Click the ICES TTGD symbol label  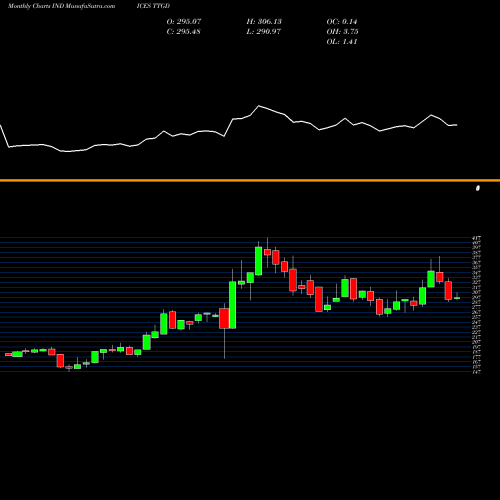(x=153, y=6)
